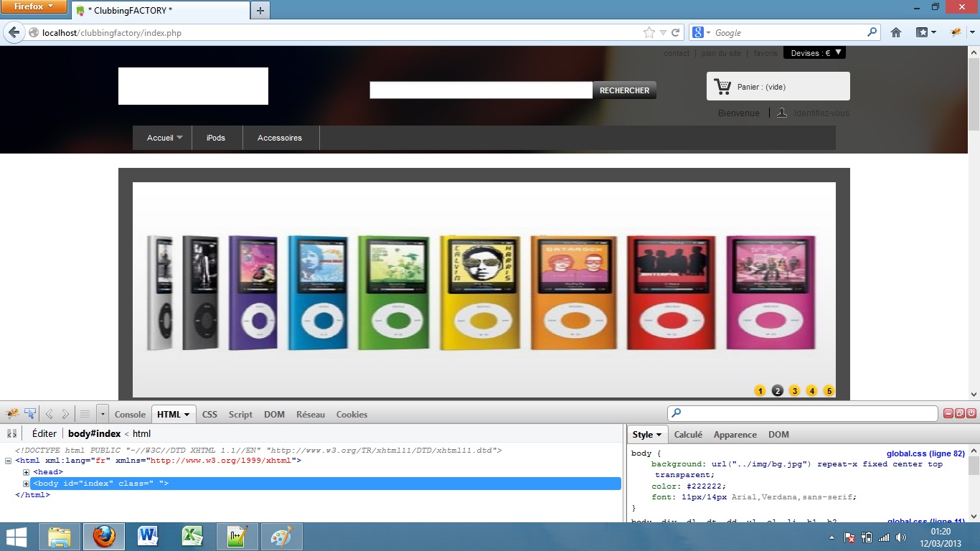Run the Google search magnifier
Viewport: 980px width, 551px height.
click(x=872, y=32)
